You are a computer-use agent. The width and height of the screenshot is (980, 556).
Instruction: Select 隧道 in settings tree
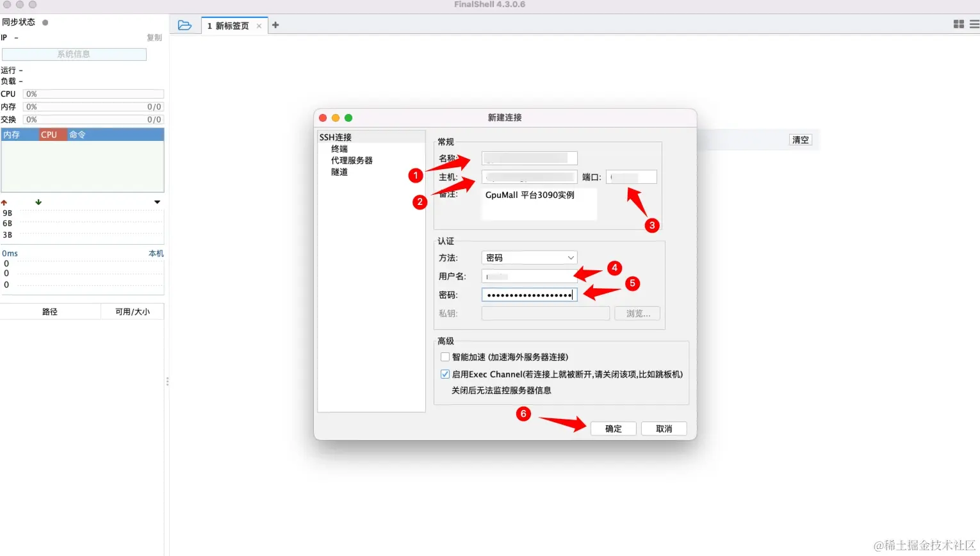[339, 172]
